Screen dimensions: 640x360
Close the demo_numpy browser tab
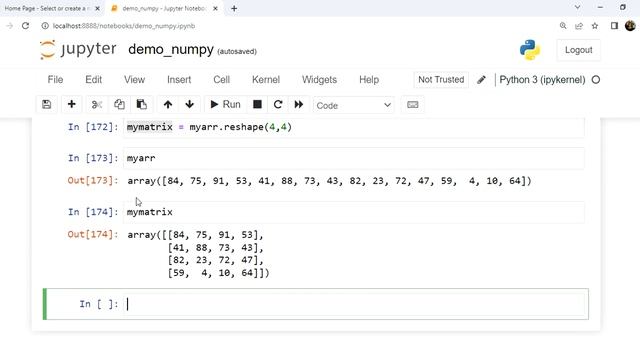(x=216, y=8)
